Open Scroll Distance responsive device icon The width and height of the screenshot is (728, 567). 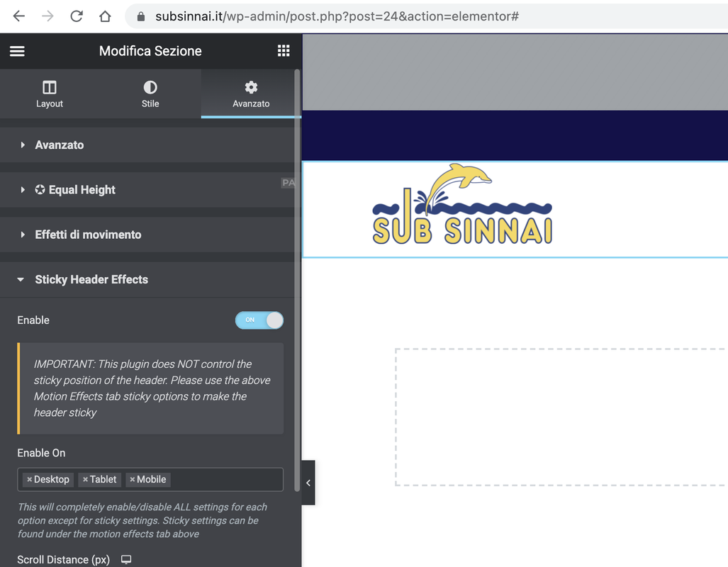pos(126,560)
